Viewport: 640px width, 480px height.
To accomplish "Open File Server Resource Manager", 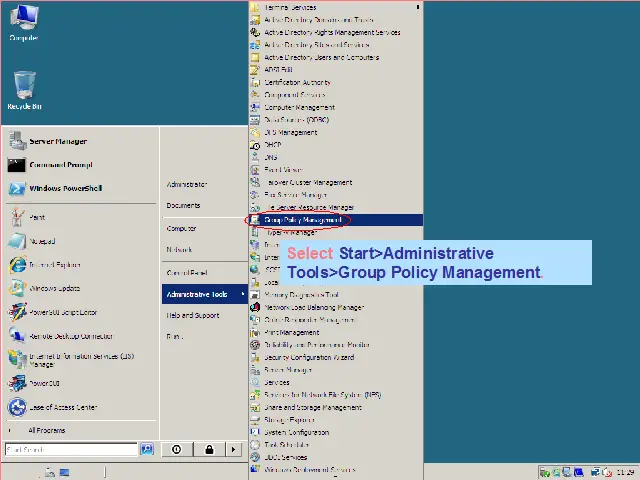I will (336, 207).
